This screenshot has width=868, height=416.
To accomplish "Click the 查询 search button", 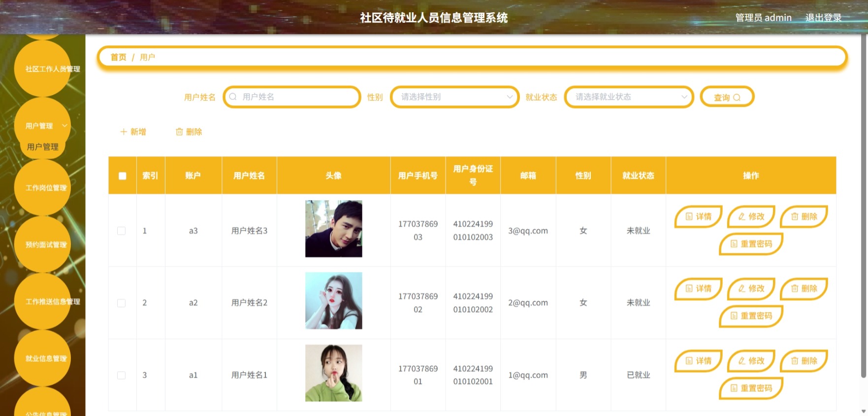I will click(727, 97).
